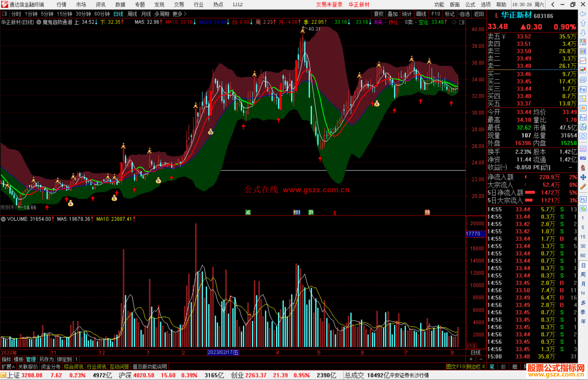Image resolution: width=588 pixels, height=380 pixels.
Task: Select the pencil drawing tool icon
Action: point(583,187)
